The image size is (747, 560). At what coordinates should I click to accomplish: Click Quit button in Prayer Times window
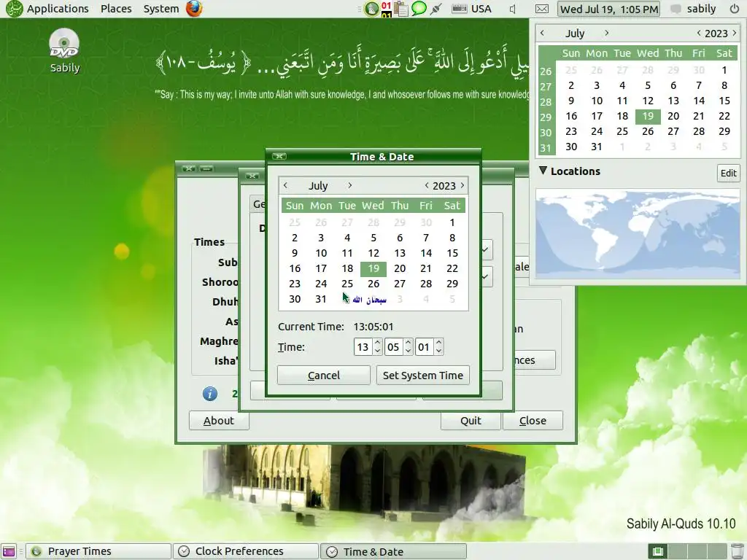tap(471, 421)
